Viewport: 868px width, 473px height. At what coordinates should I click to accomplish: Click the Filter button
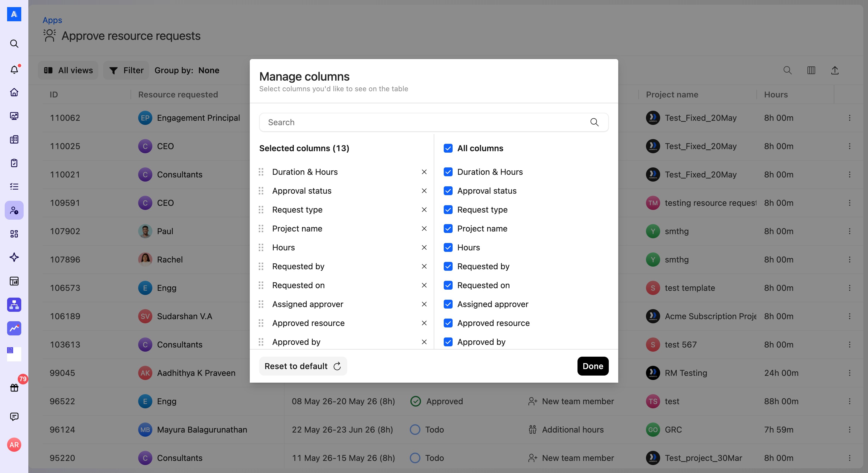tap(126, 70)
